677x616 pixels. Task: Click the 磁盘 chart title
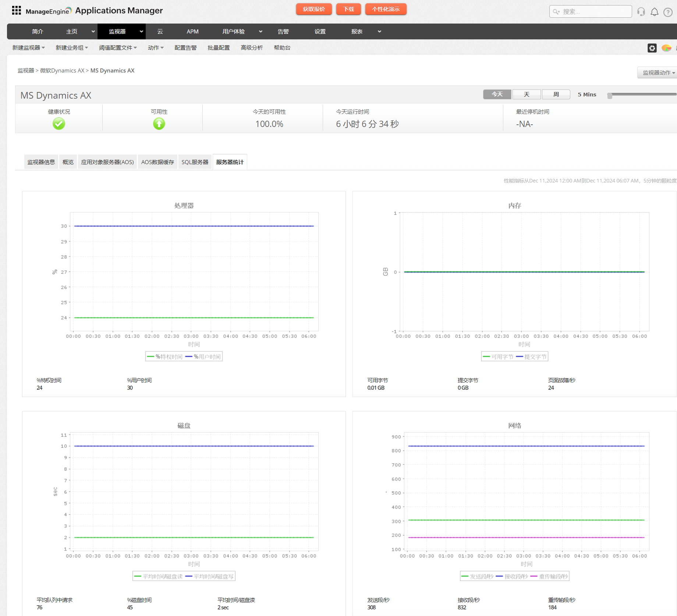point(184,426)
